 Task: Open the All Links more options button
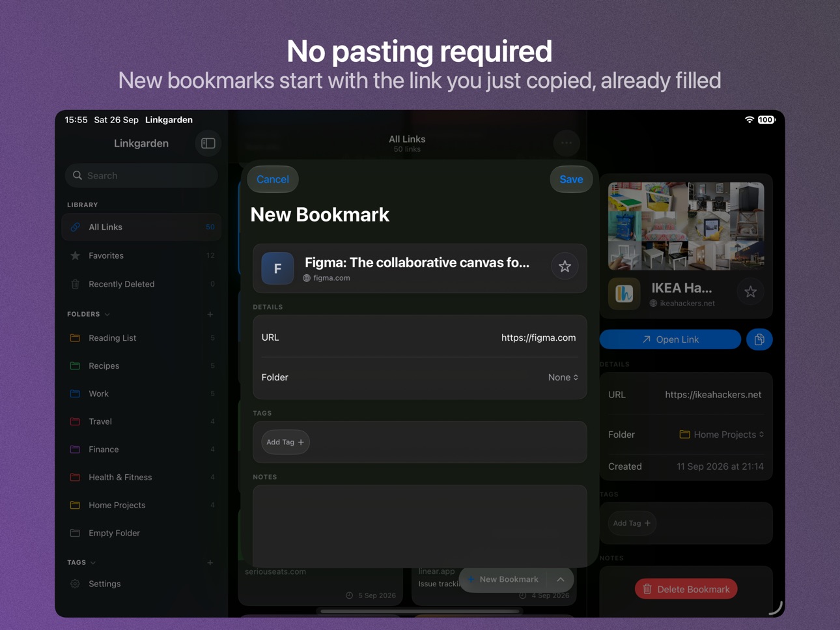(x=567, y=143)
